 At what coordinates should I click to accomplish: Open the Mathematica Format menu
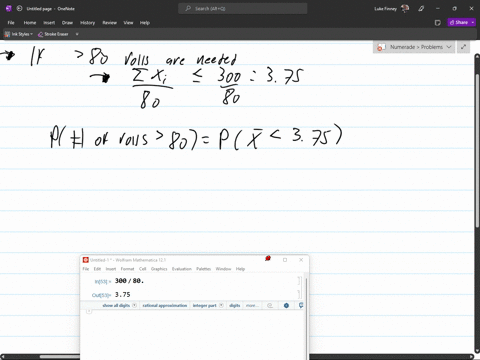click(127, 269)
